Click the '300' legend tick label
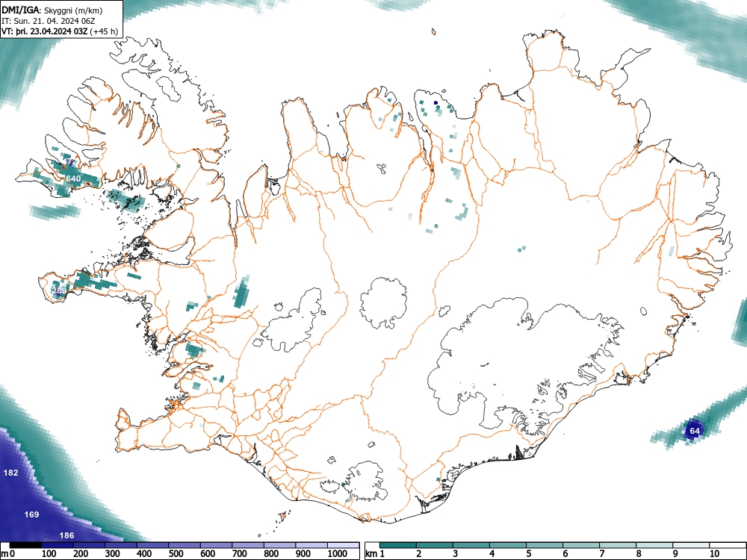 click(113, 554)
